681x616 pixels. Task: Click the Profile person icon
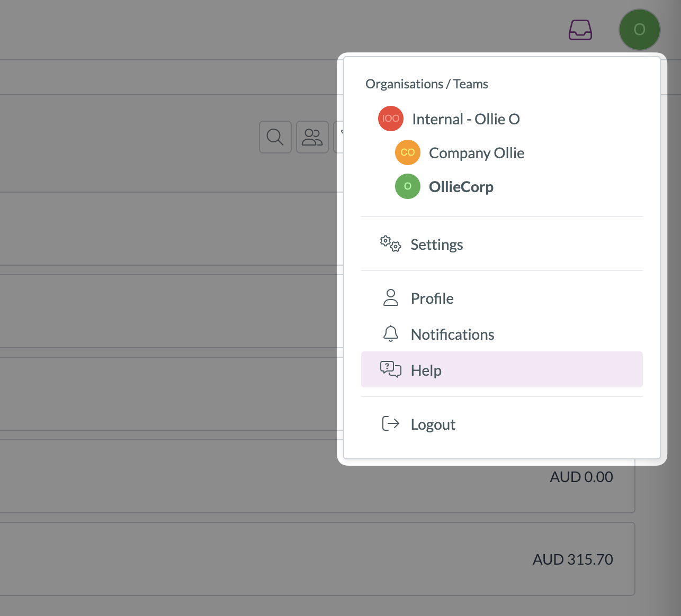tap(391, 298)
